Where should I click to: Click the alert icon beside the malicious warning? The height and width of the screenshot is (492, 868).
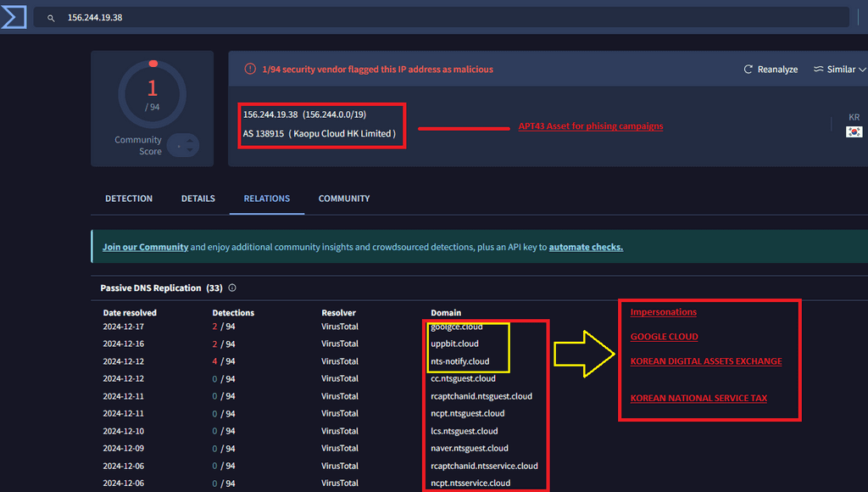[x=250, y=69]
